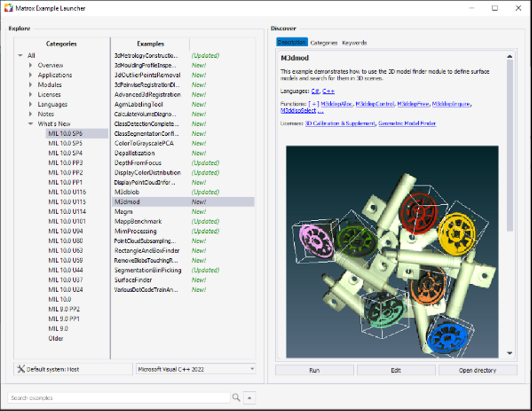This screenshot has width=532, height=411.
Task: Expand the Licenses category
Action: [x=31, y=94]
